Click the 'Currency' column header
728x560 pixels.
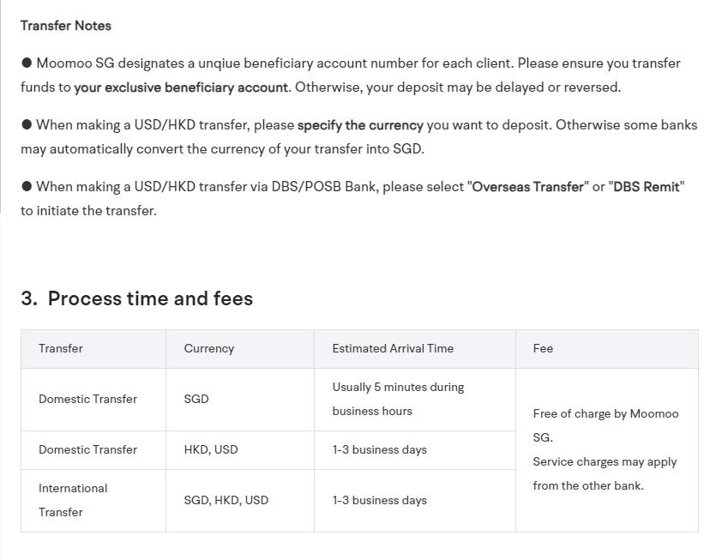click(208, 348)
